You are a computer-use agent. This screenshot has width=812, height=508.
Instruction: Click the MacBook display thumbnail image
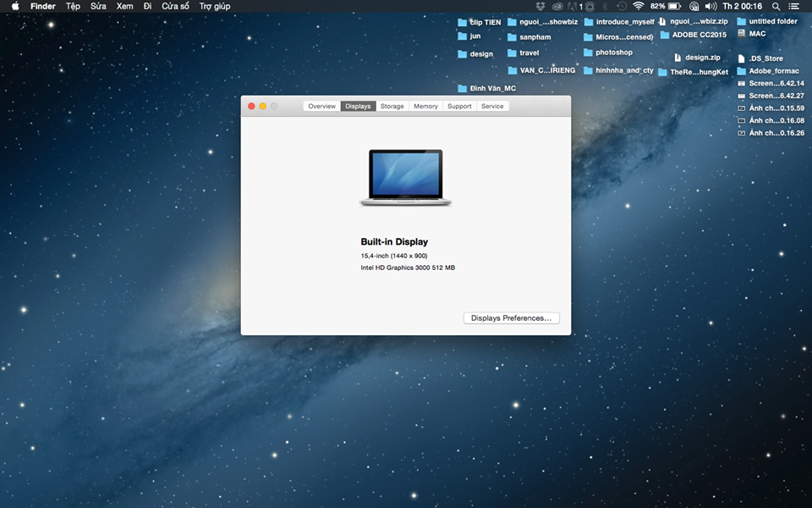pos(405,178)
